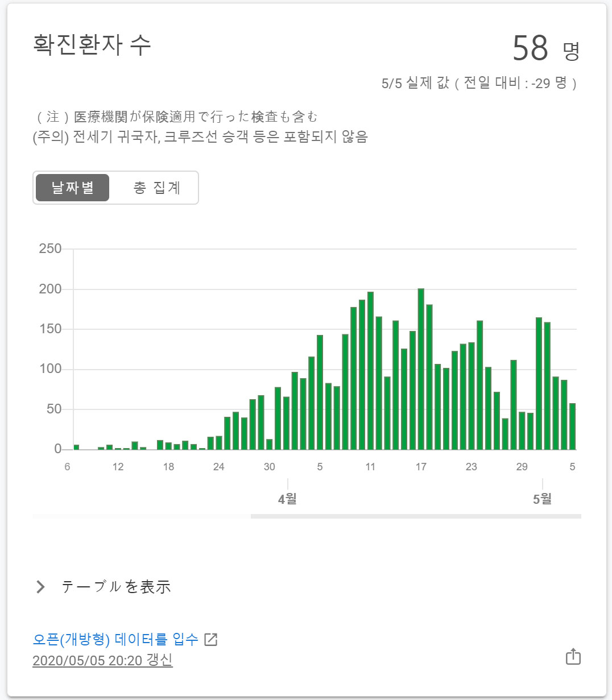Click the 확진환자 수 heading
Image resolution: width=612 pixels, height=700 pixels.
pyautogui.click(x=92, y=45)
